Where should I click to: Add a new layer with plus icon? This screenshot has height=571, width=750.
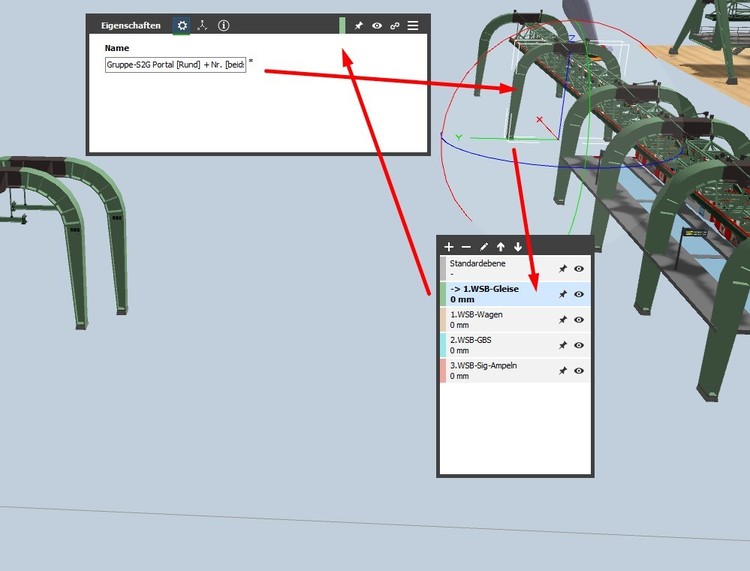[x=449, y=246]
